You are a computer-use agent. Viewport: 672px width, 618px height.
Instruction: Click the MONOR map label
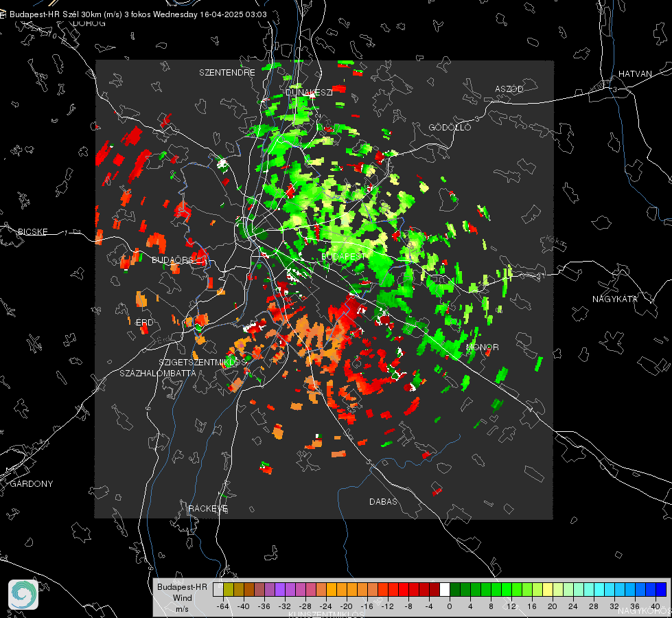click(x=483, y=347)
